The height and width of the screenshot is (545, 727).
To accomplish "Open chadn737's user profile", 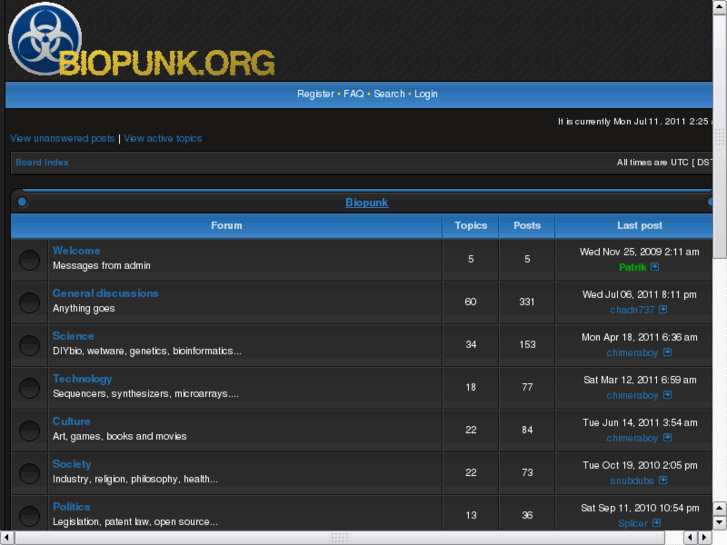I will [632, 310].
